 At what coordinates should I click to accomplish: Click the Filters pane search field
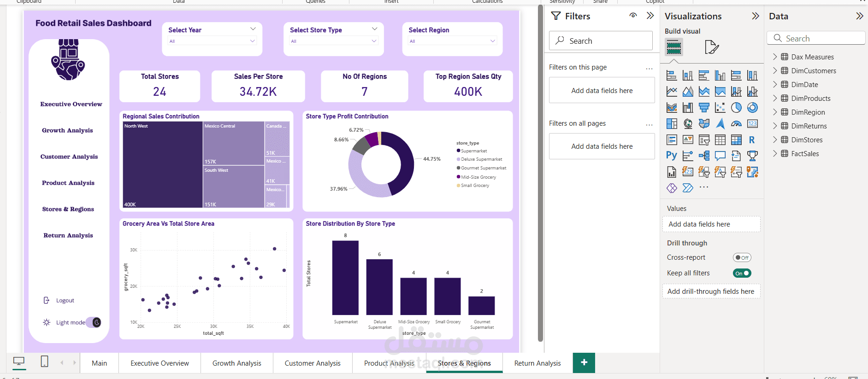pos(601,41)
